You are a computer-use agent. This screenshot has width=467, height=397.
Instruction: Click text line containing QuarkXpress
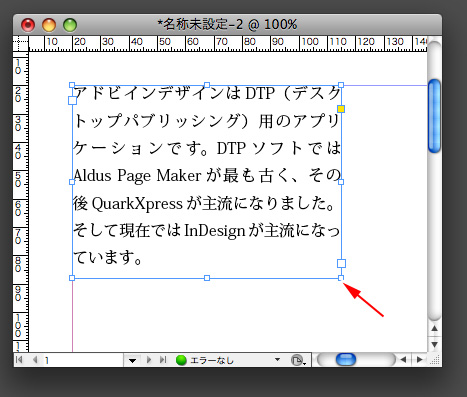(x=204, y=203)
